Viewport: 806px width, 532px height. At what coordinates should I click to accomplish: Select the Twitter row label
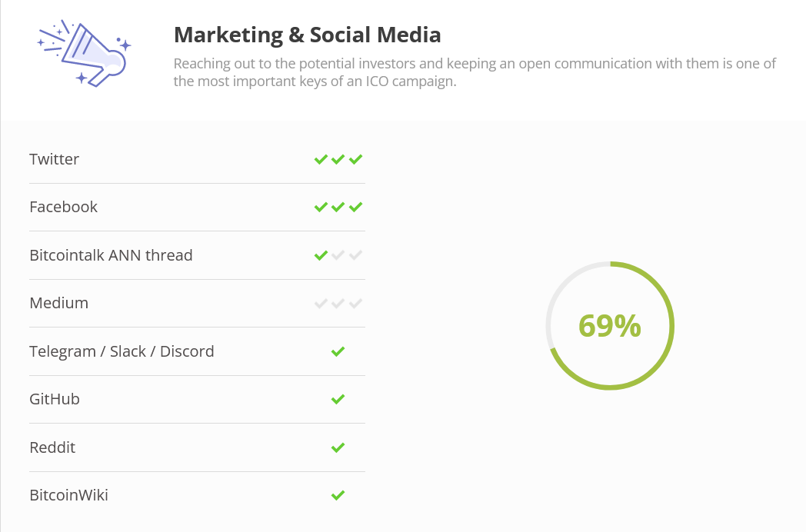[54, 159]
